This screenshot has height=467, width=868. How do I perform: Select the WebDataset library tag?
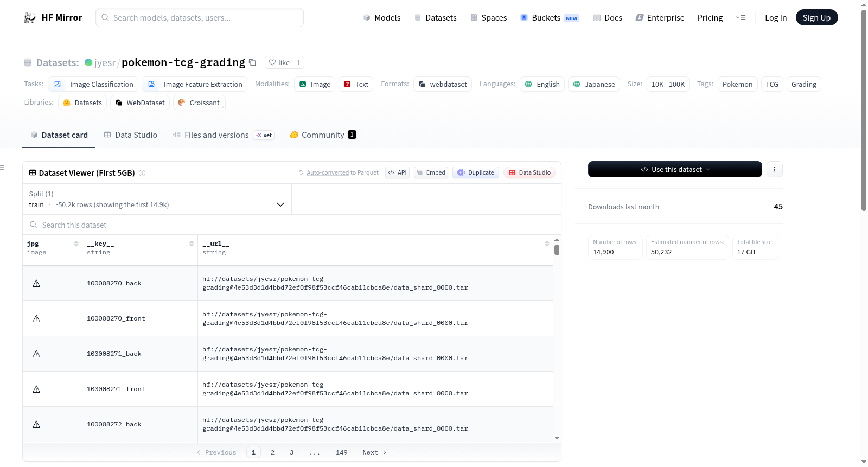pos(140,103)
